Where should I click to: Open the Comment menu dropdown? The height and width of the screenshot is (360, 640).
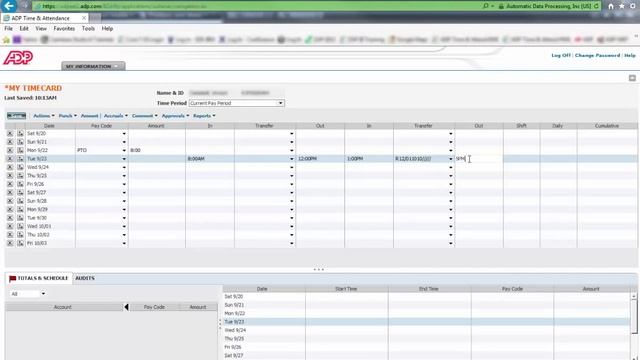tap(144, 116)
